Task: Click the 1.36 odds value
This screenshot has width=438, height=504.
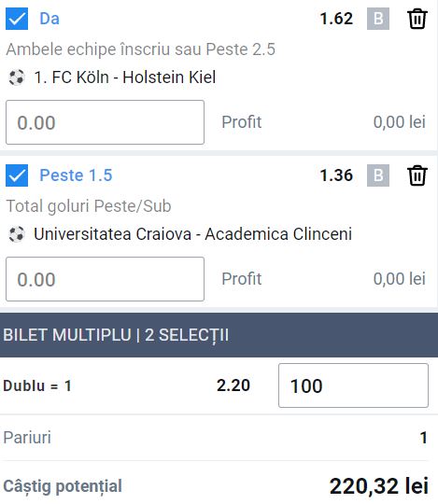Action: pos(336,175)
